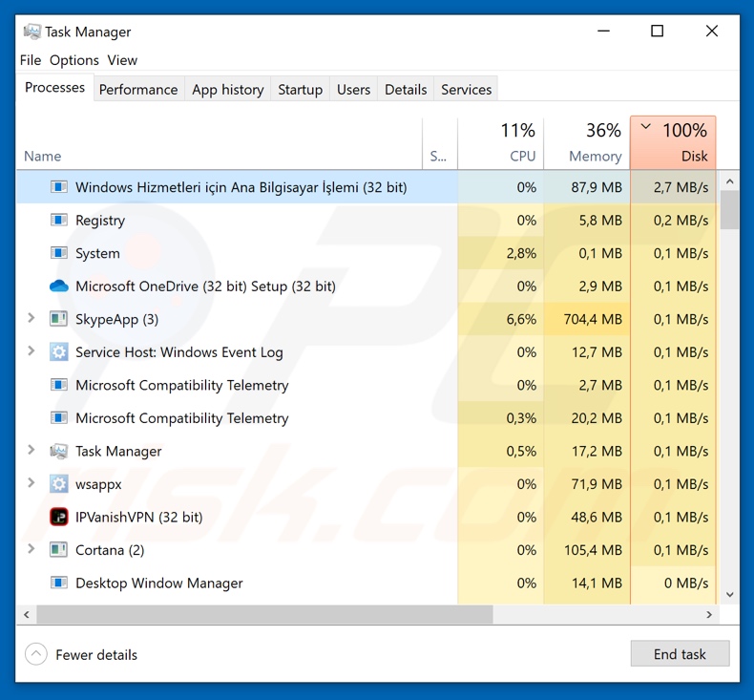754x700 pixels.
Task: Select the Processes tab
Action: 54,88
